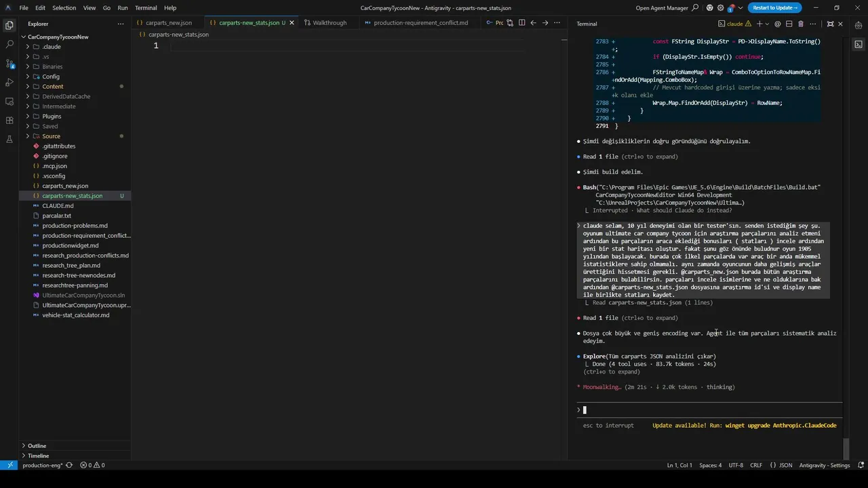Open the Selection menu

[64, 7]
